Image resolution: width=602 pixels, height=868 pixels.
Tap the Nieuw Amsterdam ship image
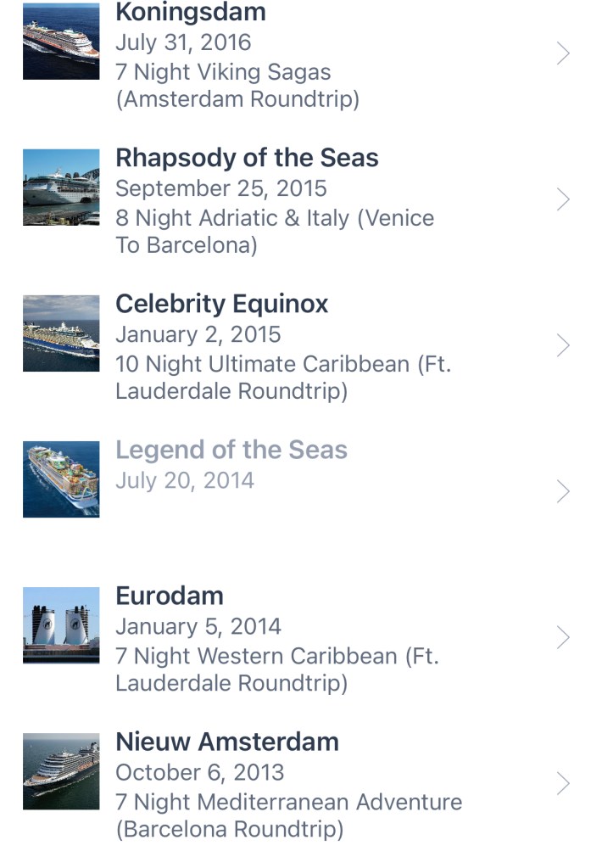pyautogui.click(x=61, y=771)
